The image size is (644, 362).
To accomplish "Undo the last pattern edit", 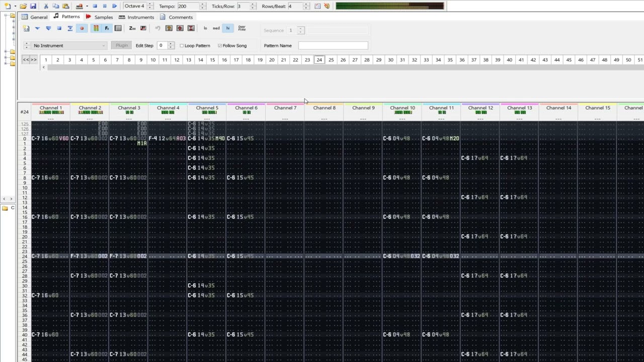I will [x=157, y=28].
